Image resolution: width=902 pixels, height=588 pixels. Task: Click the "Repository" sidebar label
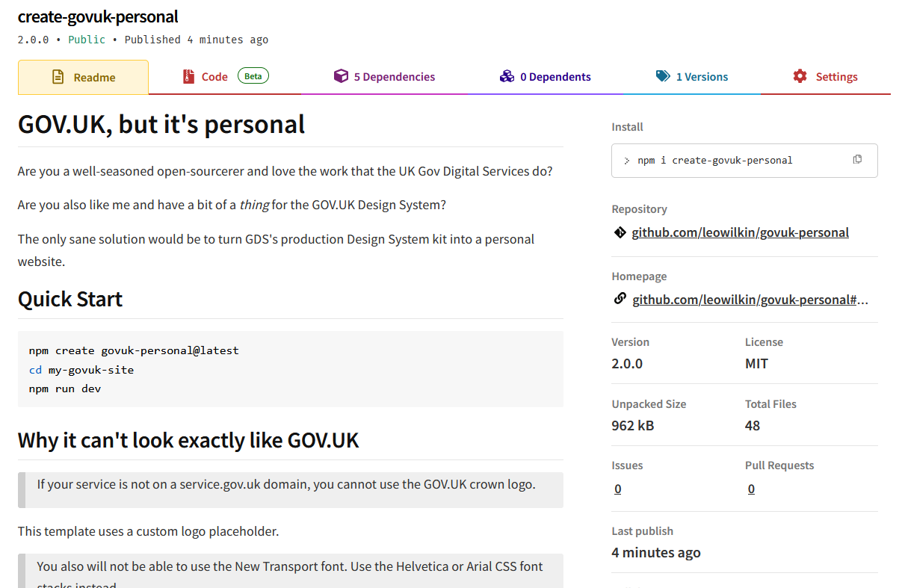[640, 209]
